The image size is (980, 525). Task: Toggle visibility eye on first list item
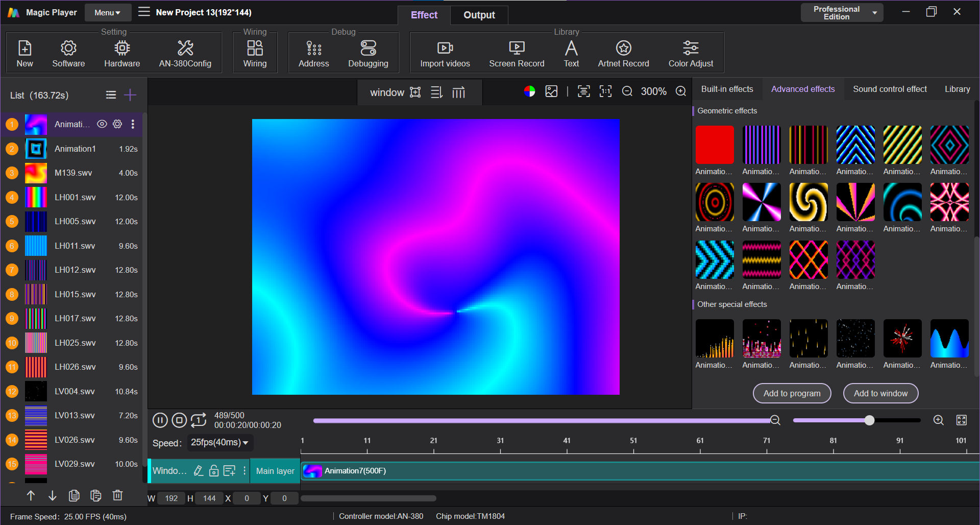pyautogui.click(x=102, y=124)
